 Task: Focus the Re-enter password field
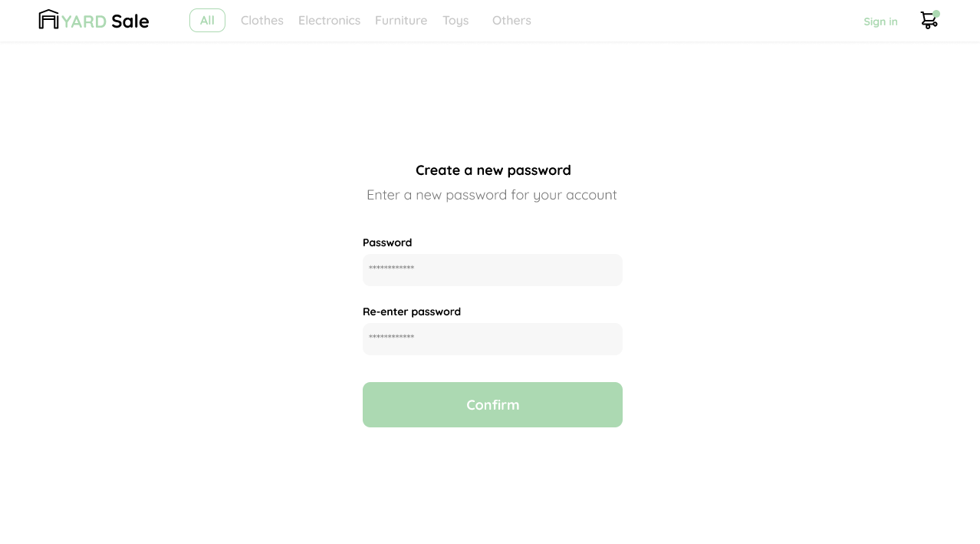click(492, 339)
